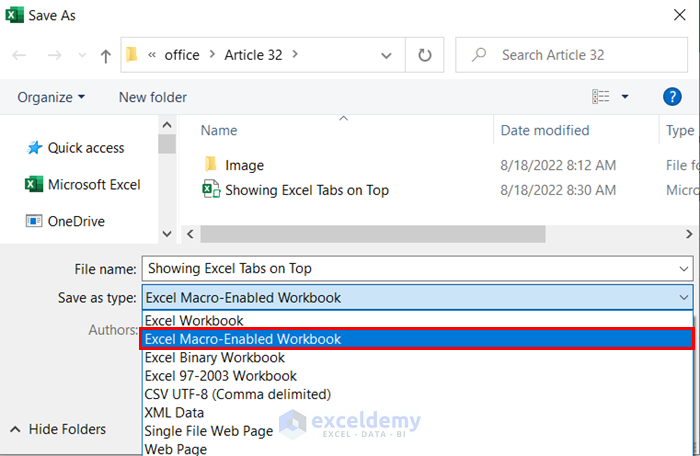The image size is (700, 456).
Task: Choose Excel Macro-Enabled Workbook option
Action: [x=417, y=339]
